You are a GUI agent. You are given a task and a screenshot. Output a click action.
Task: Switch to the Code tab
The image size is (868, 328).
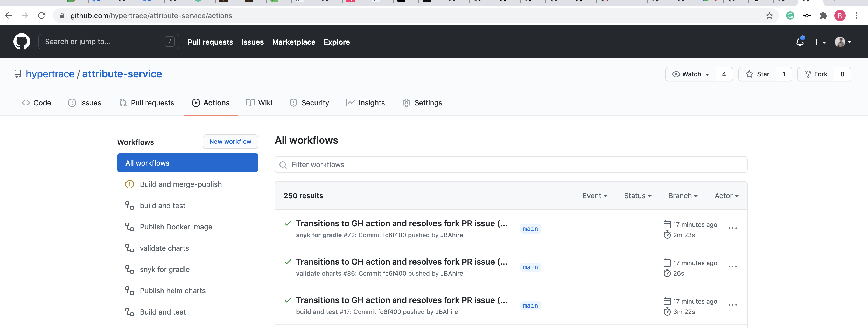click(36, 103)
